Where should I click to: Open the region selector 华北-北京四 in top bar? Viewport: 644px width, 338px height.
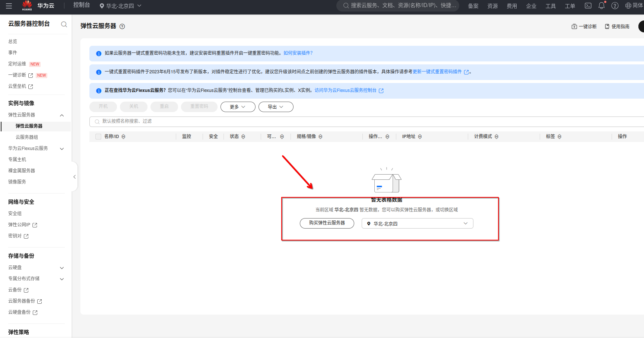(x=120, y=6)
